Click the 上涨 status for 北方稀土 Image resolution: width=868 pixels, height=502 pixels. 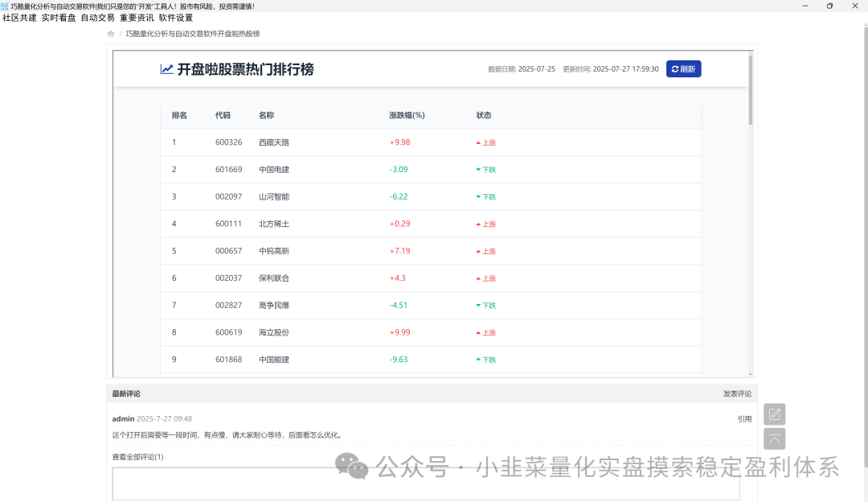point(486,224)
